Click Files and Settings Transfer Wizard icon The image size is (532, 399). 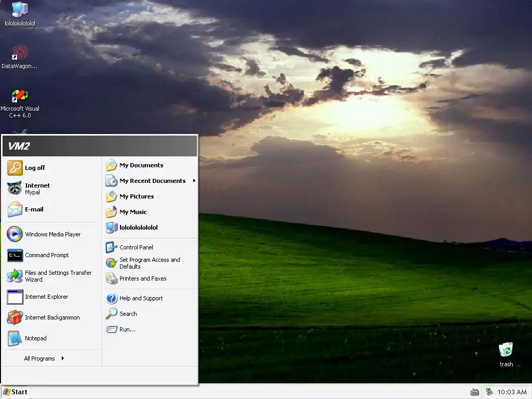15,276
